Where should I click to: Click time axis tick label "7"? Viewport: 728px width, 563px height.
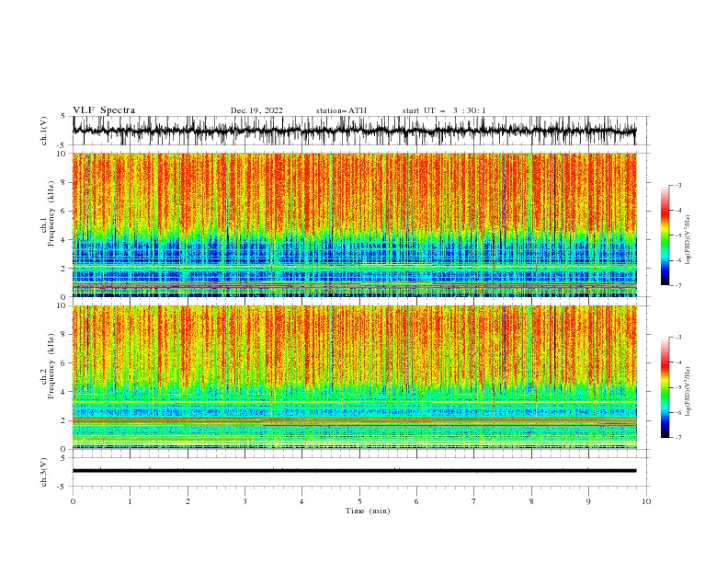point(474,501)
